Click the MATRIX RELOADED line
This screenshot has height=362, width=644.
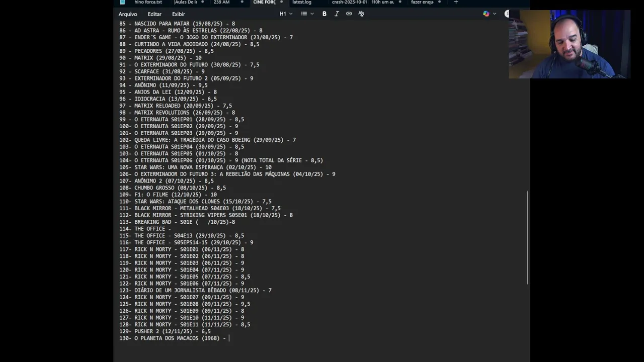[176, 106]
